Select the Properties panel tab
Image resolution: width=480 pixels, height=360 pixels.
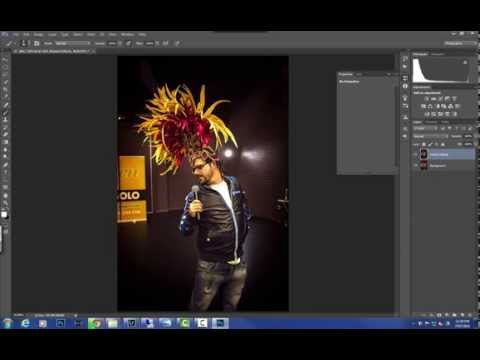tap(345, 74)
